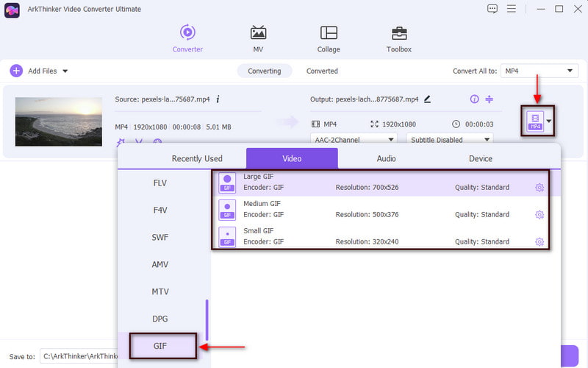Viewport: 588px width, 368px height.
Task: Click the Large GIF preset icon
Action: tap(227, 183)
